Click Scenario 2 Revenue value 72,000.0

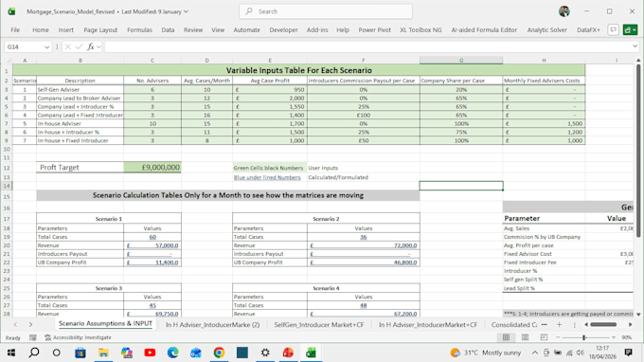(364, 245)
